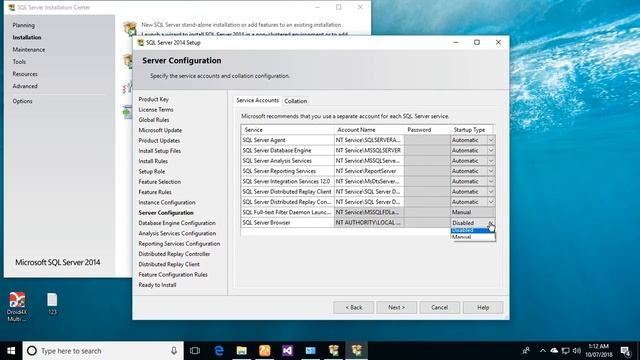640x360 pixels.
Task: Select Resources in Installation Center
Action: [x=25, y=74]
